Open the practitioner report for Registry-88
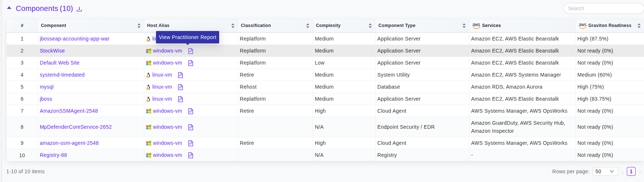Image resolution: width=644 pixels, height=182 pixels. click(x=191, y=155)
